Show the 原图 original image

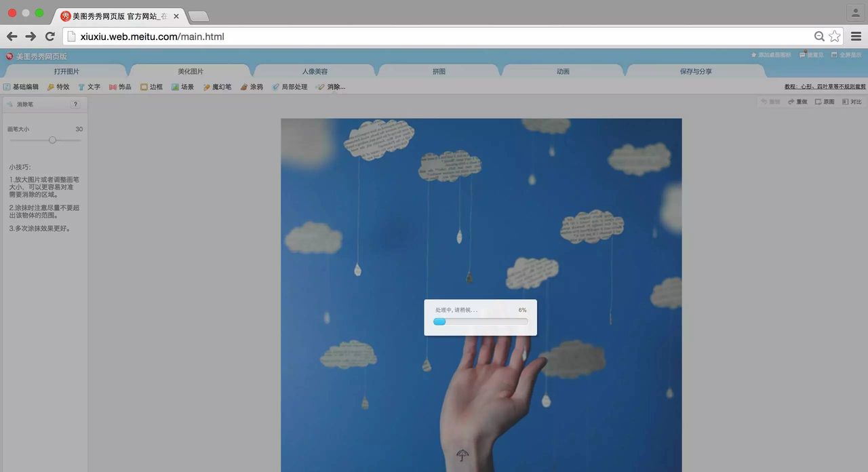point(825,102)
